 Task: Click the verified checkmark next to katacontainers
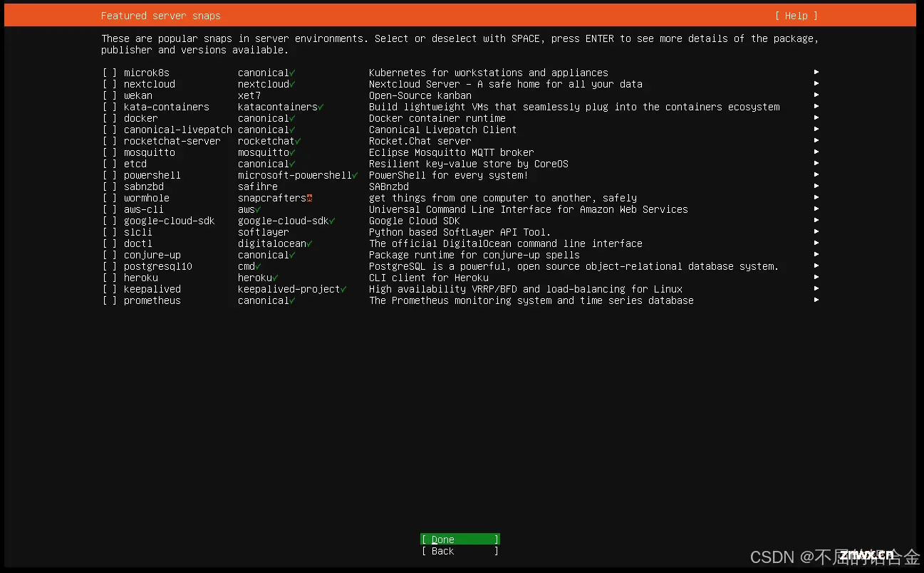click(321, 107)
